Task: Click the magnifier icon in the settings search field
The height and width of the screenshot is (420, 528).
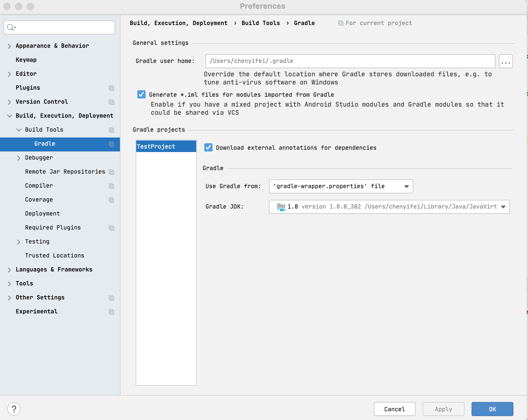Action: (11, 27)
